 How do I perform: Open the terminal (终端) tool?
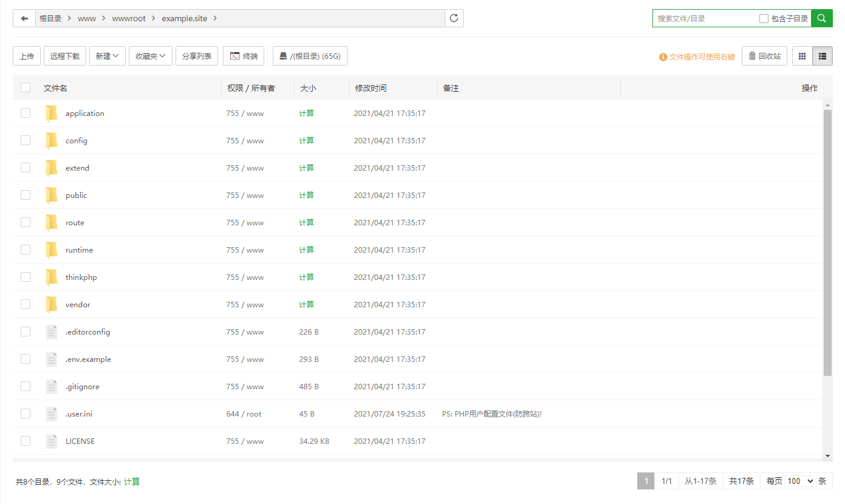pos(244,56)
